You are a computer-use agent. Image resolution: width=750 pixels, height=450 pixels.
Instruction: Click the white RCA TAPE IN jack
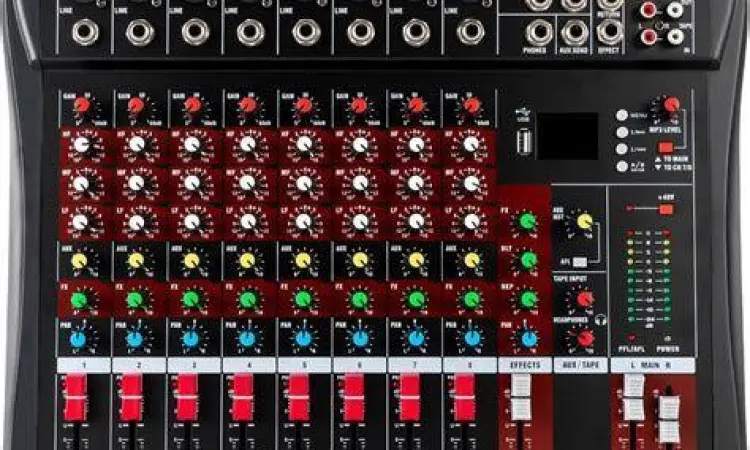click(675, 36)
